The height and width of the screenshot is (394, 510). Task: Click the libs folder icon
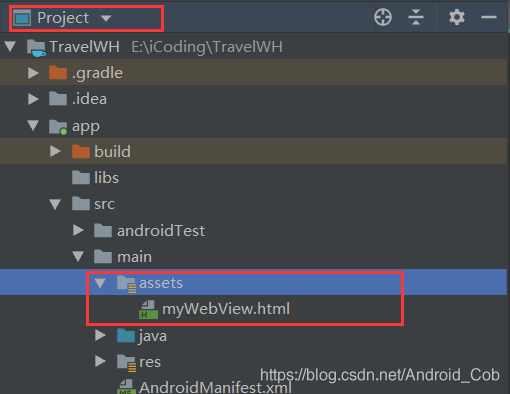pyautogui.click(x=81, y=177)
